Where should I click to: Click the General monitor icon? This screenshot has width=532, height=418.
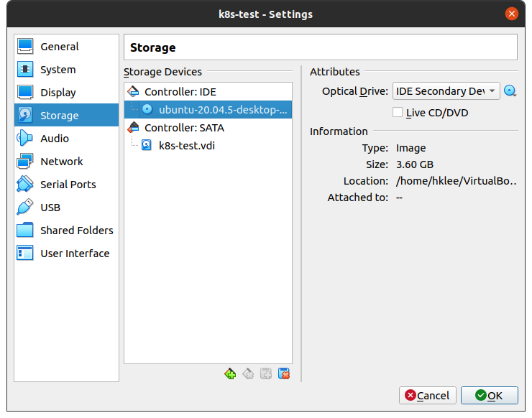point(25,46)
